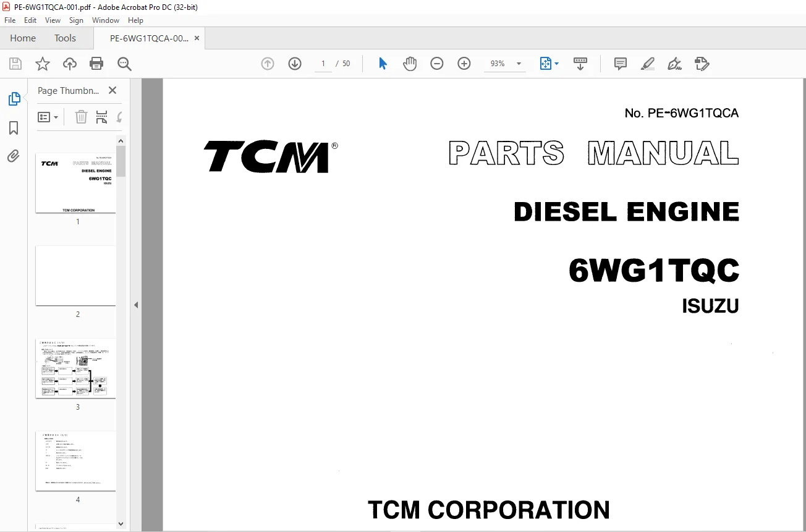Click the "ISUZU" text
This screenshot has width=806, height=532.
(x=710, y=306)
